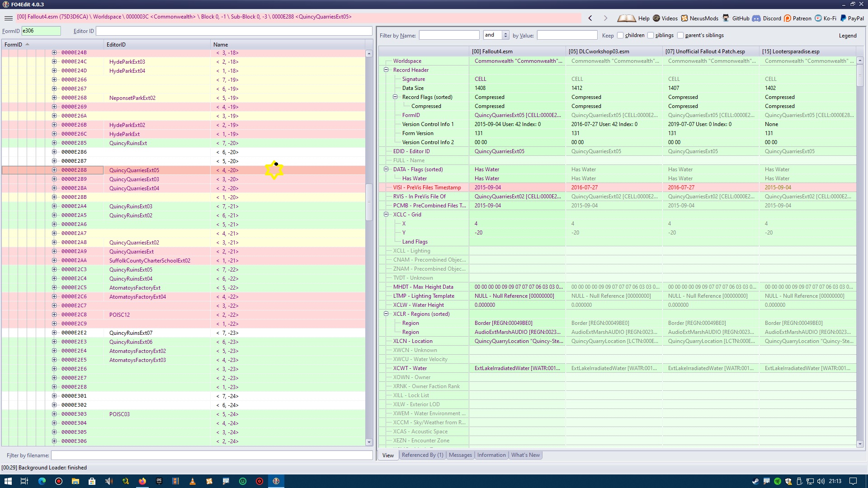The width and height of the screenshot is (868, 488).
Task: Open the Videos link icon
Action: pyautogui.click(x=656, y=18)
